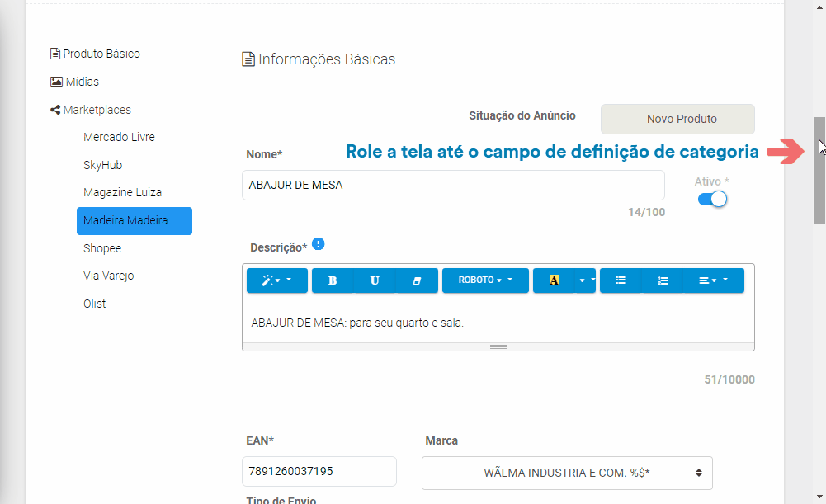Toggle bold formatting in the description editor
The height and width of the screenshot is (504, 826).
(x=333, y=280)
